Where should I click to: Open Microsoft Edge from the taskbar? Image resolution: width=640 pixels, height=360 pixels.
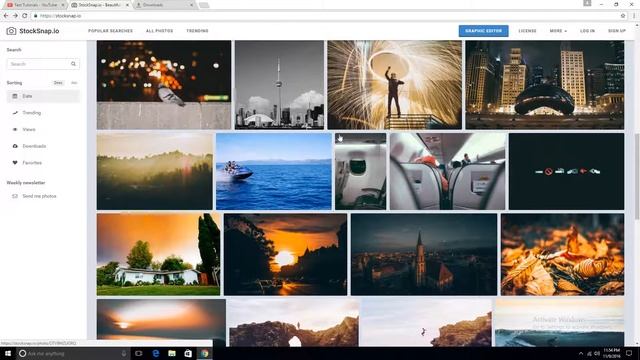156,353
